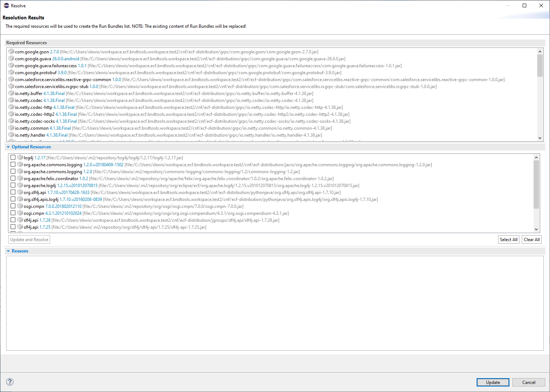Click the osgi.compendium bundle icon

click(20, 213)
